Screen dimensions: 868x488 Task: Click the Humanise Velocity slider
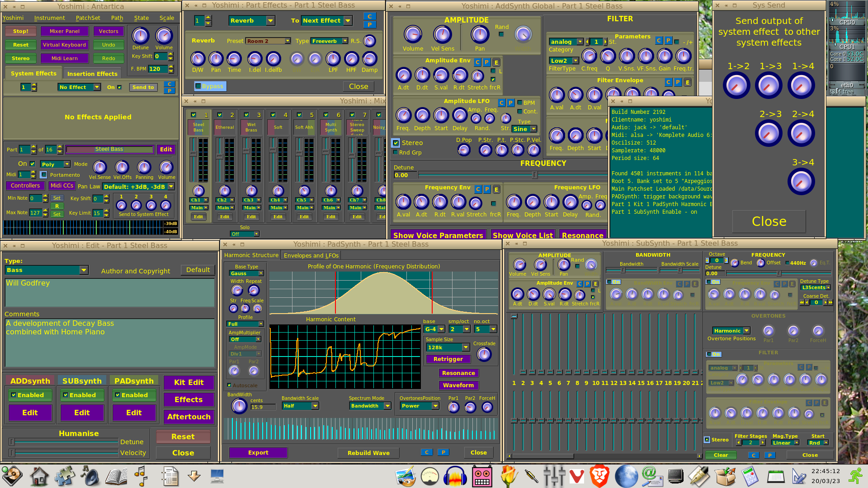point(63,453)
